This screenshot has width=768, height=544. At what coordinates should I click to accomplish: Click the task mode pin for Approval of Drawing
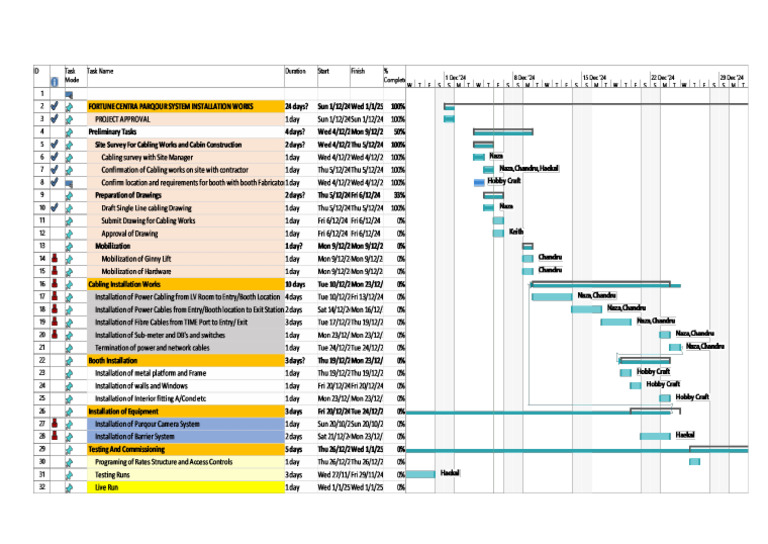[x=69, y=234]
